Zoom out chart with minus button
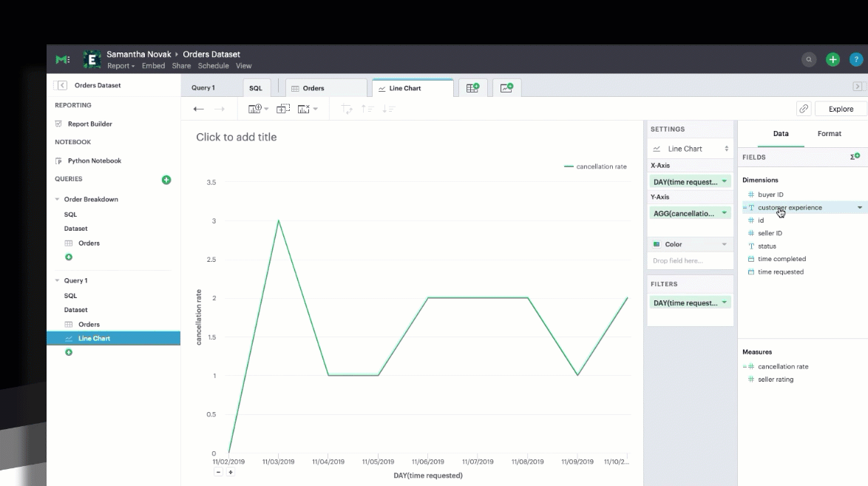This screenshot has height=486, width=868. 219,472
